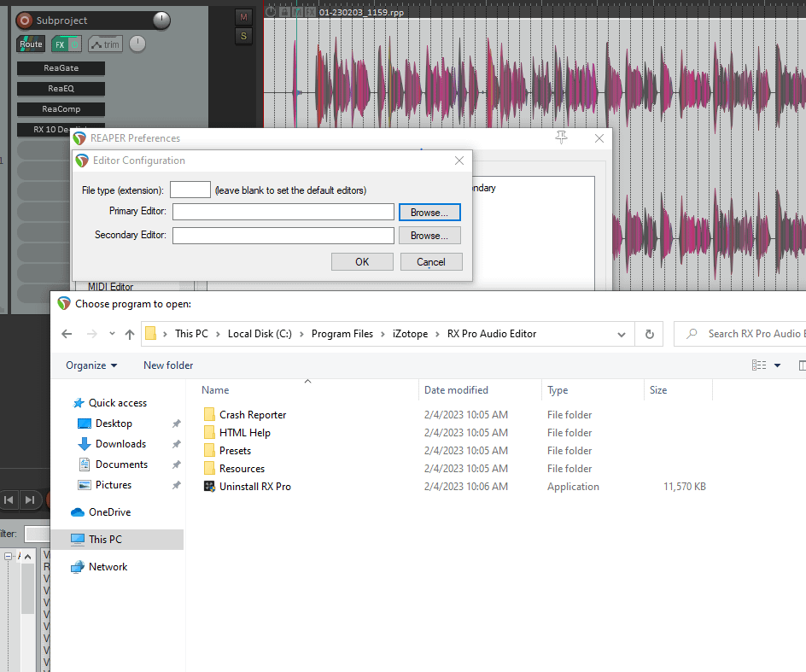Mute the track with the M button
This screenshot has width=806, height=672.
[243, 17]
